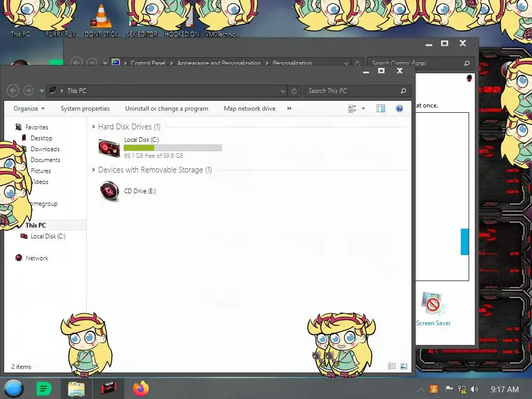Show more toolbar commands chevron

click(289, 109)
